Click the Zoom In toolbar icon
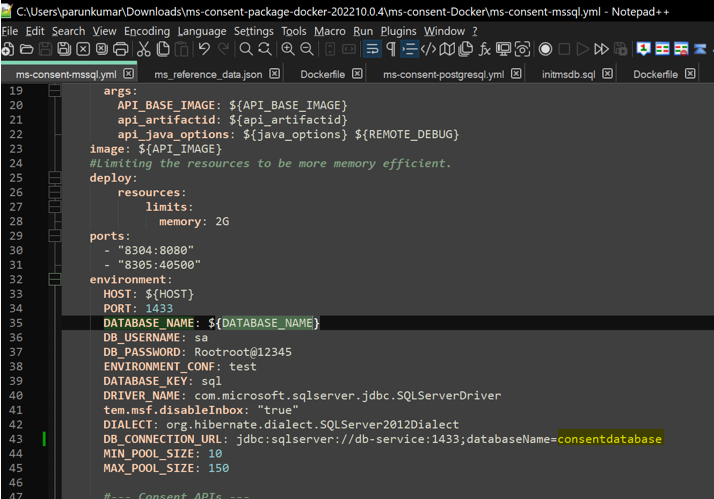Screen dimensions: 714x499 (288, 49)
